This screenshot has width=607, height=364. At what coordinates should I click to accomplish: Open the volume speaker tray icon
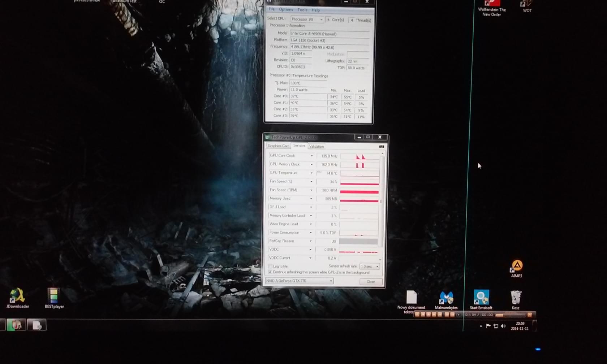(503, 326)
